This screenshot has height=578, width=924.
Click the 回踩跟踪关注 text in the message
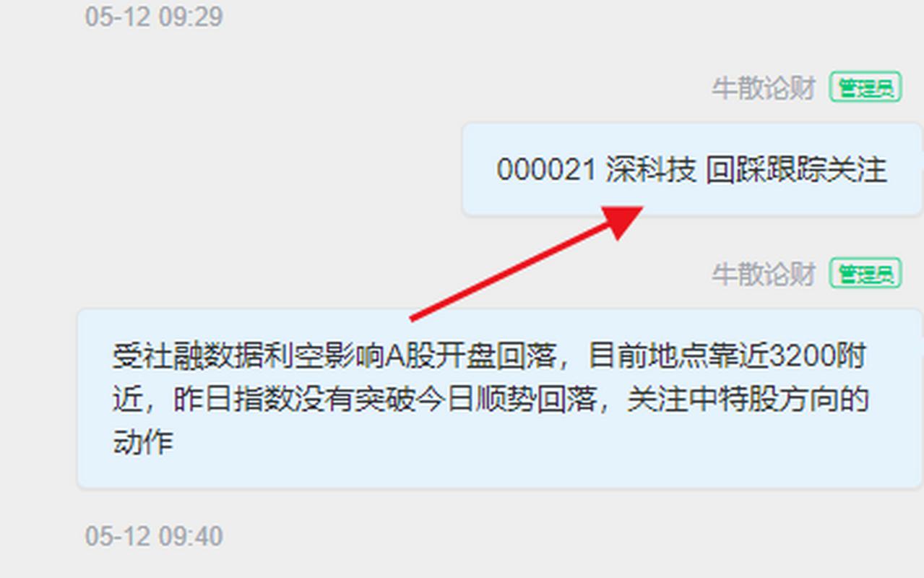[796, 171]
